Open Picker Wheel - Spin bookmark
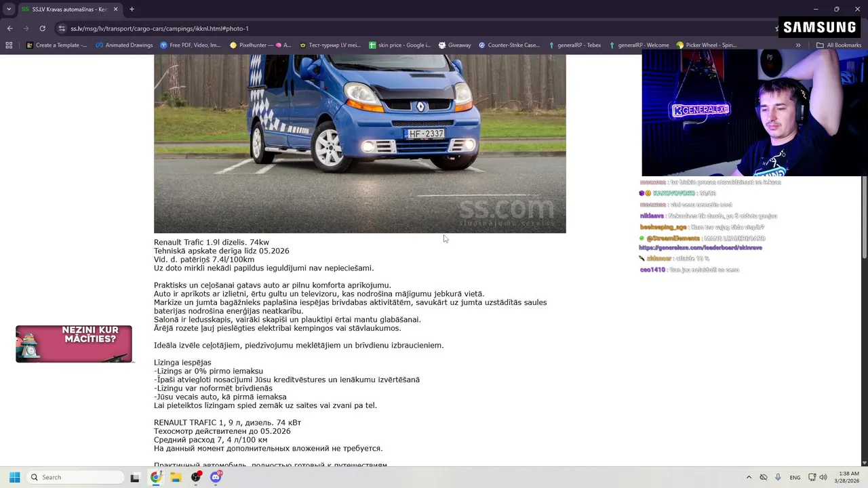Viewport: 868px width, 488px height. [x=707, y=45]
